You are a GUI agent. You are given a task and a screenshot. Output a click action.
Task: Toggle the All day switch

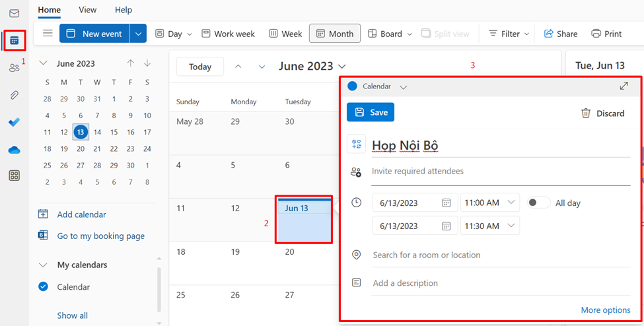539,203
